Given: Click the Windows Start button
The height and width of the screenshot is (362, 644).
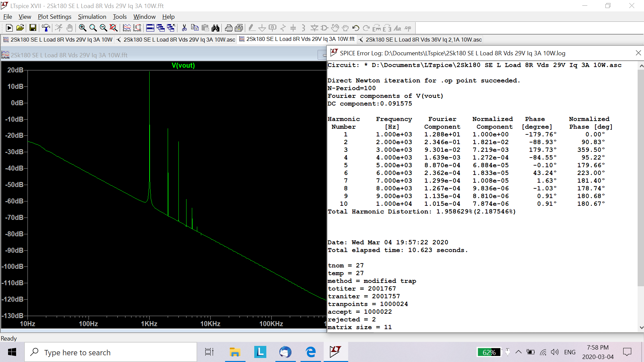Looking at the screenshot, I should 12,352.
